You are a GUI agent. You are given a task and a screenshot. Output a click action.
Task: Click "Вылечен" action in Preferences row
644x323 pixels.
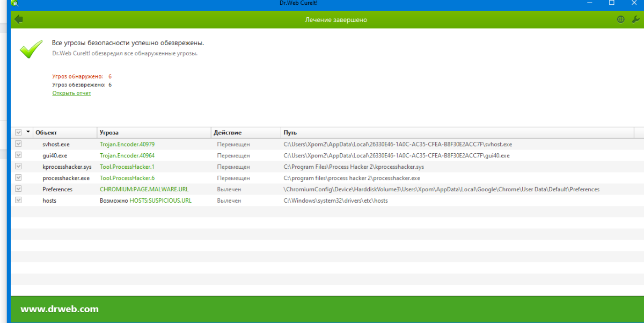pyautogui.click(x=229, y=190)
